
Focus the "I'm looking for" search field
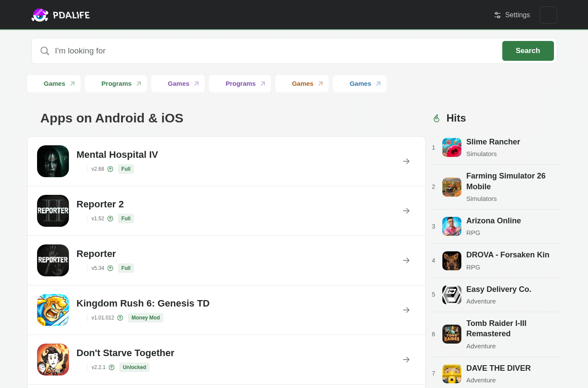click(x=276, y=51)
